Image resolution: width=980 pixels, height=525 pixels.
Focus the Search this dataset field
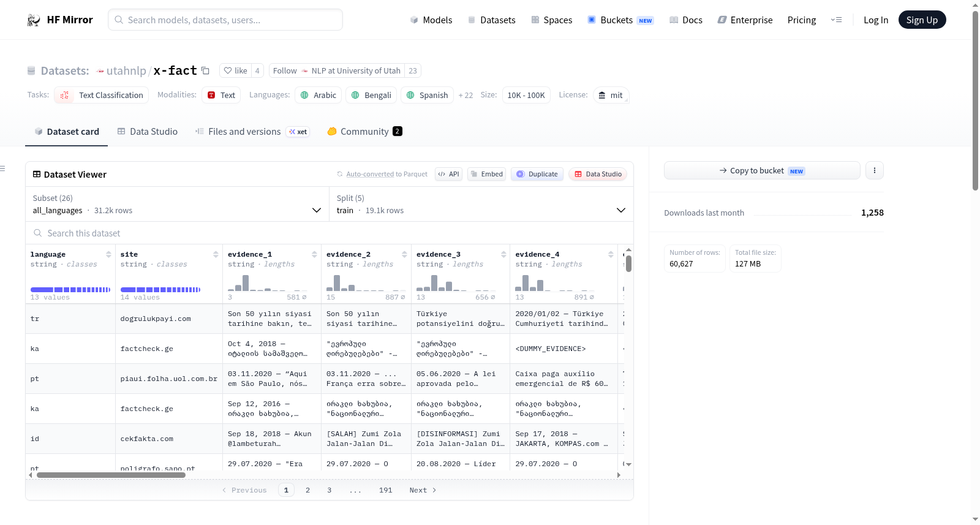(x=330, y=233)
